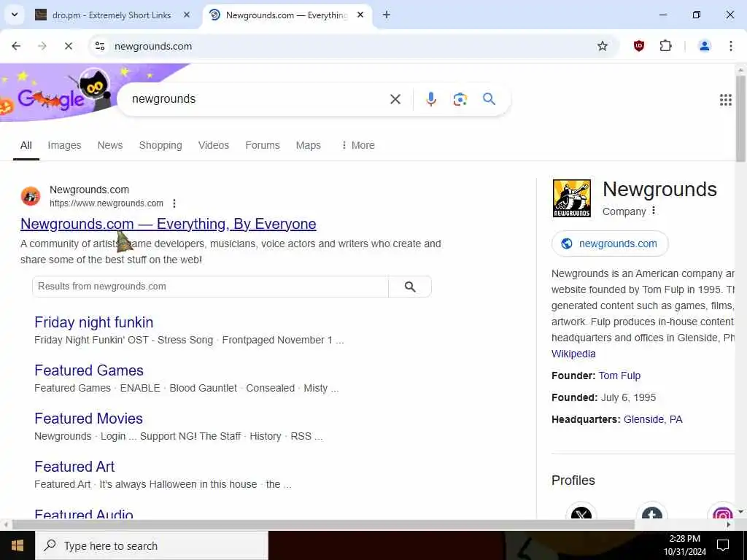The image size is (747, 560).
Task: Clear the Google search box
Action: 395,99
